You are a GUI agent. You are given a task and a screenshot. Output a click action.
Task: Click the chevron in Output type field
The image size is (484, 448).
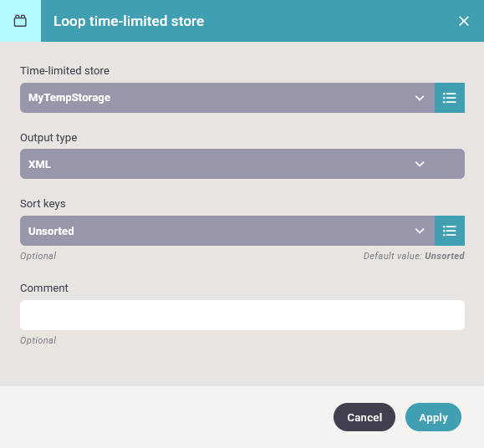(x=420, y=164)
